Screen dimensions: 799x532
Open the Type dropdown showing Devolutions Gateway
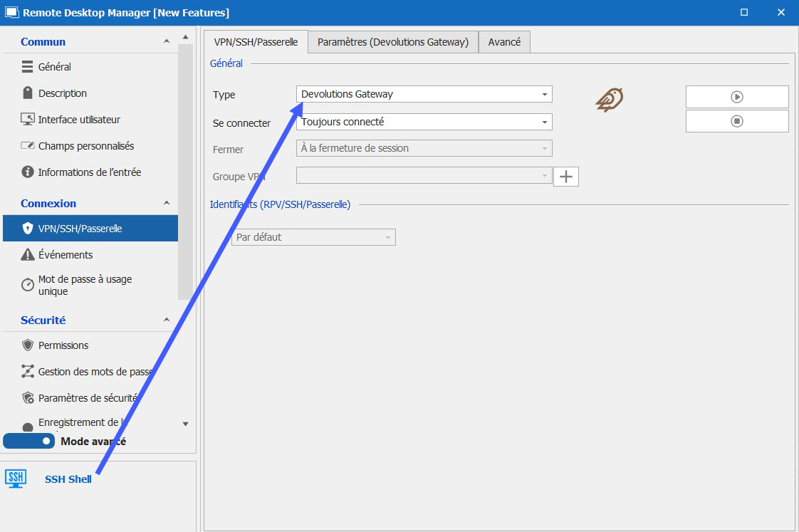pyautogui.click(x=424, y=94)
